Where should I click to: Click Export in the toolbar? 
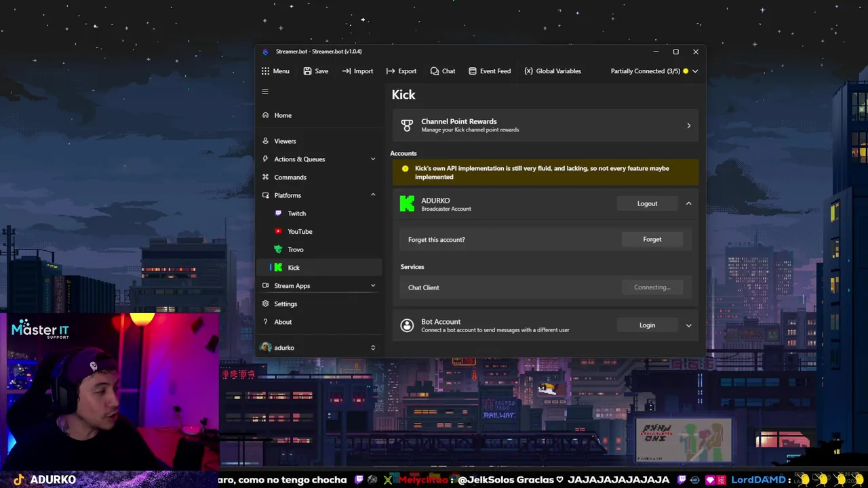coord(401,71)
